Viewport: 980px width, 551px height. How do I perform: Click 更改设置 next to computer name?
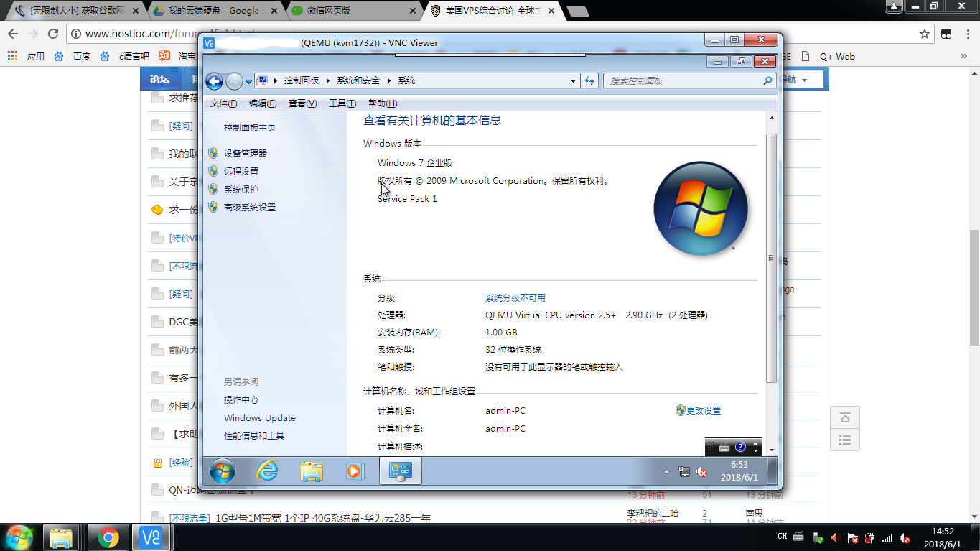(704, 411)
